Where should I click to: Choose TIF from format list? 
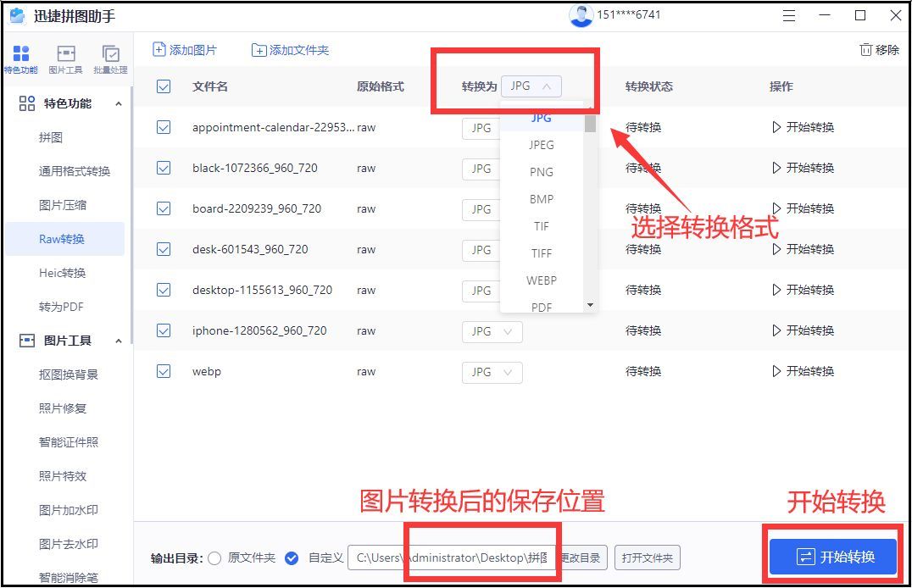(x=542, y=226)
